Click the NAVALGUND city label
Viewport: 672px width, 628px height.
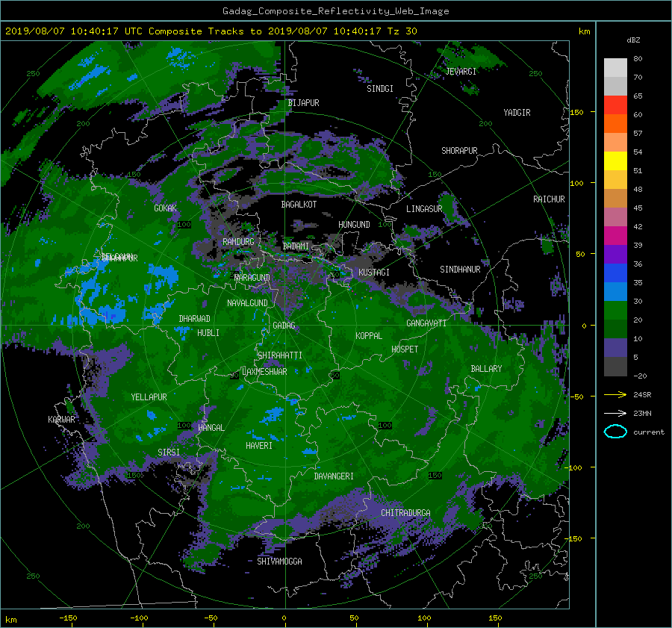coord(247,303)
